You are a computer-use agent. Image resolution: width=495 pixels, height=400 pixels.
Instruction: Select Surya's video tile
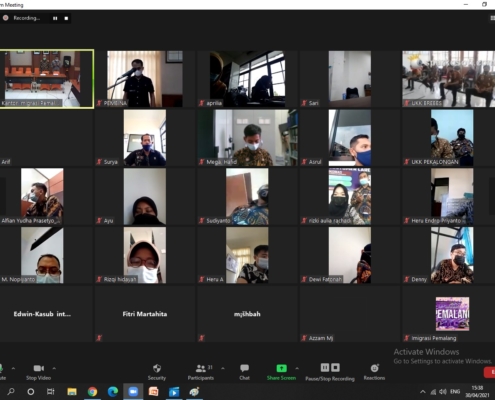pos(145,138)
